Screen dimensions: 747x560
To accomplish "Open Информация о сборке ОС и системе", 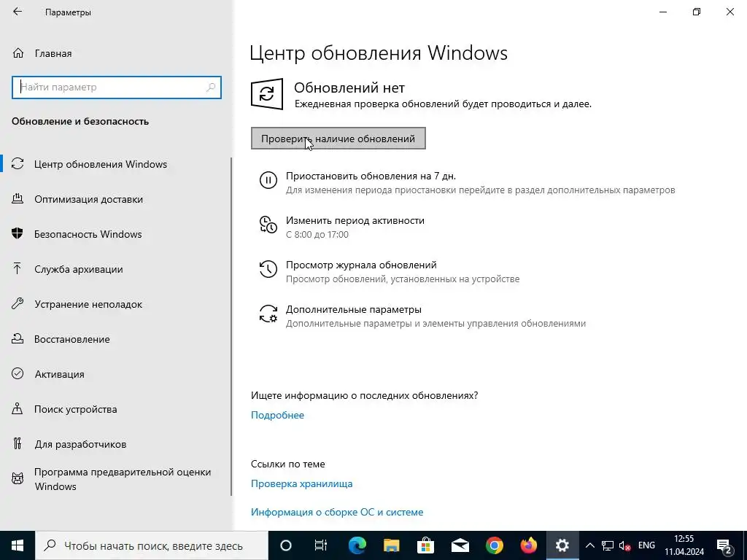I will pyautogui.click(x=337, y=513).
